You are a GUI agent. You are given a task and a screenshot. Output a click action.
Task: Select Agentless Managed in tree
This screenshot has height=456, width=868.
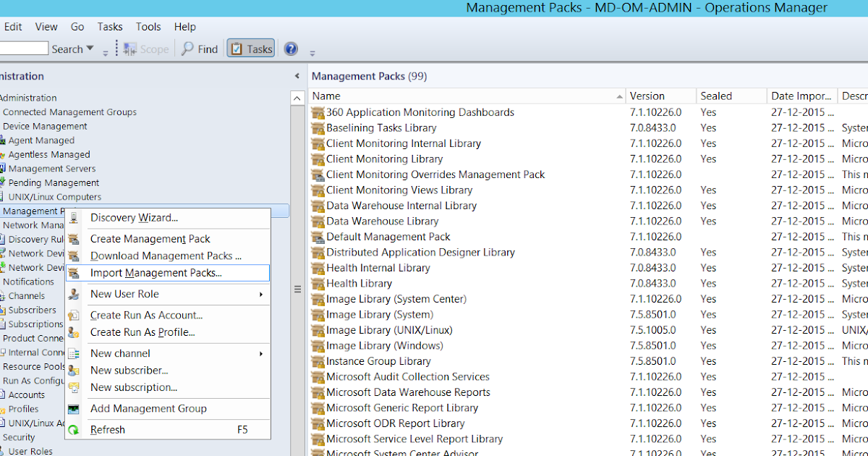[49, 154]
